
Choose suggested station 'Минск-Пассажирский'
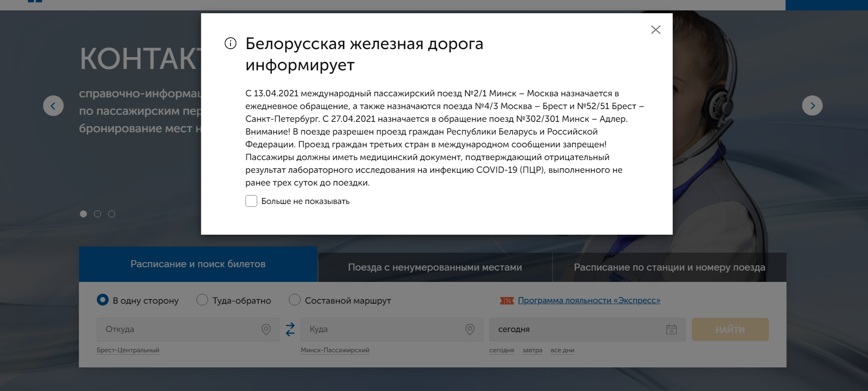point(335,350)
